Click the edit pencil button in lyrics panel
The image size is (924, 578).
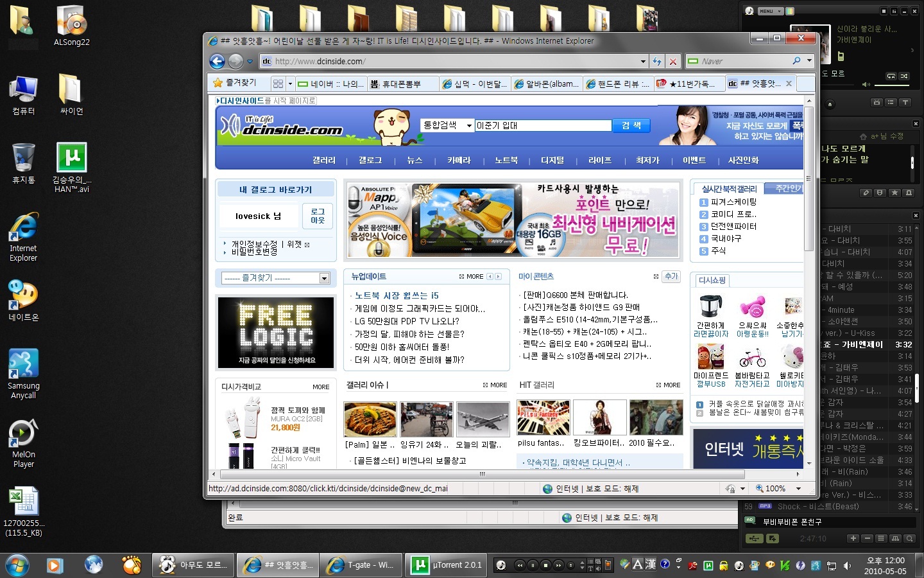(866, 193)
